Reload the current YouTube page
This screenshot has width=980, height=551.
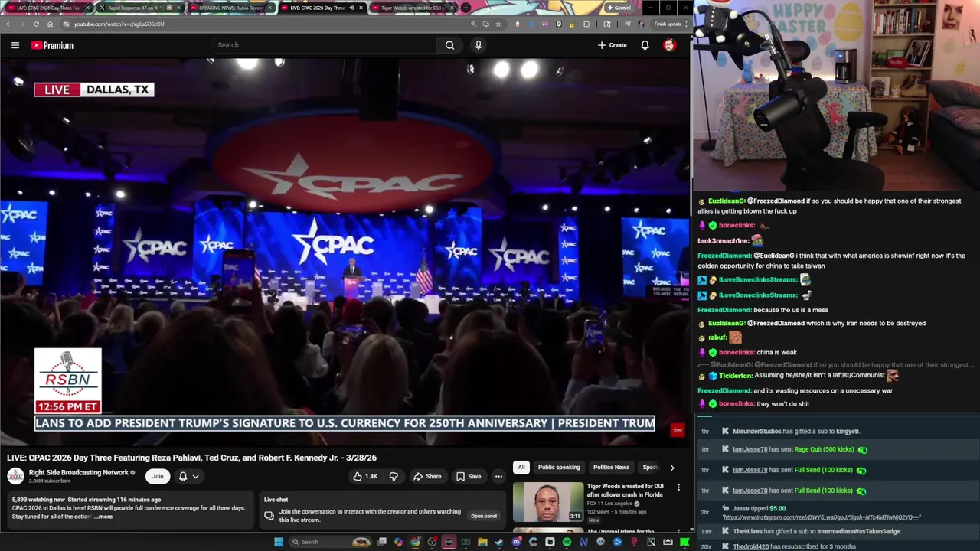click(36, 24)
